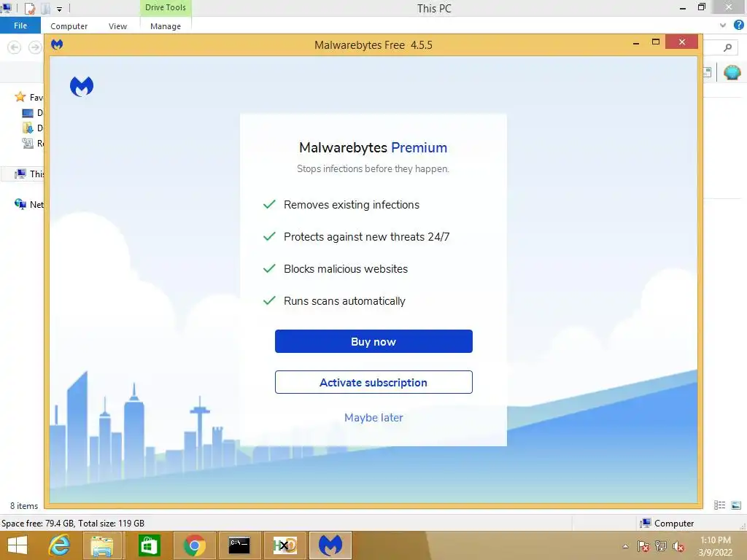Screen dimensions: 747x560
Task: Click the Malwarebytes taskbar icon
Action: [x=330, y=545]
